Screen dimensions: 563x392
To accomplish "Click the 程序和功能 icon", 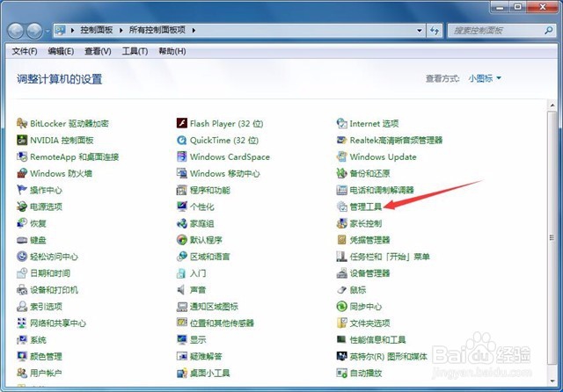I will 182,190.
